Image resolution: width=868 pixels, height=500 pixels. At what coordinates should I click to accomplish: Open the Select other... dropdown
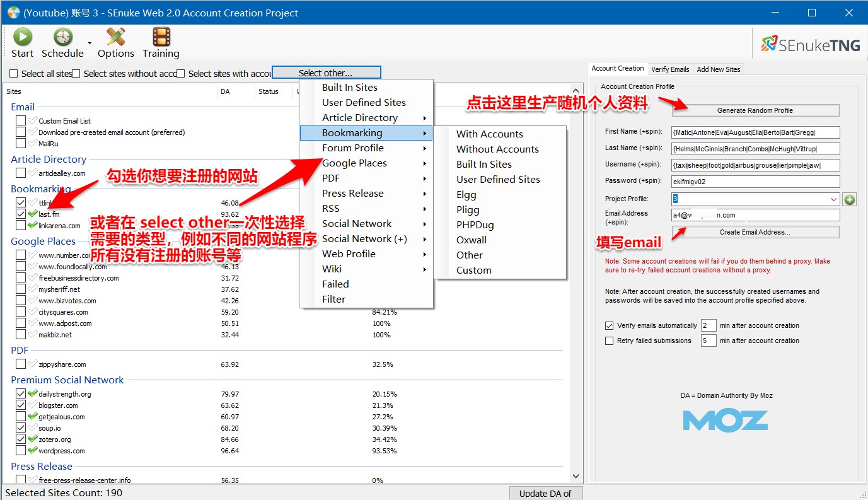(327, 73)
